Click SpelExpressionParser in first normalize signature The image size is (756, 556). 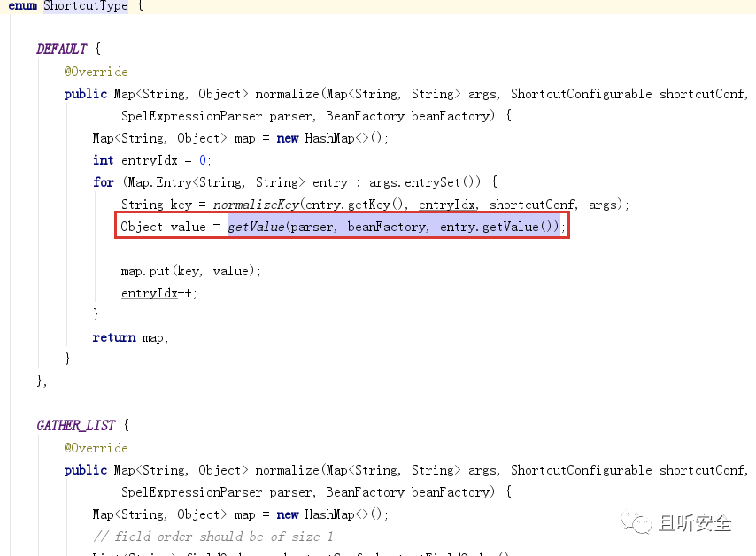pyautogui.click(x=191, y=116)
